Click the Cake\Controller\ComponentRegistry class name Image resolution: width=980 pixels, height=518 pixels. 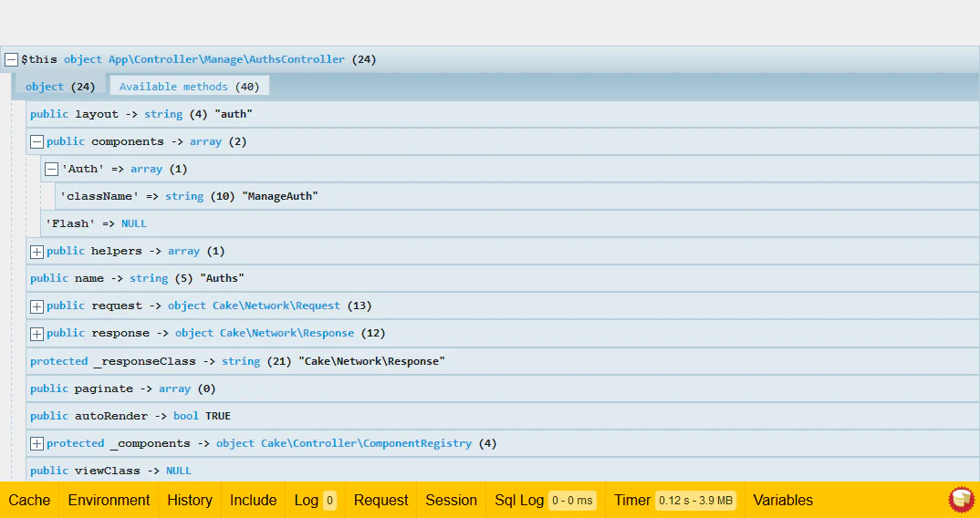(x=366, y=443)
